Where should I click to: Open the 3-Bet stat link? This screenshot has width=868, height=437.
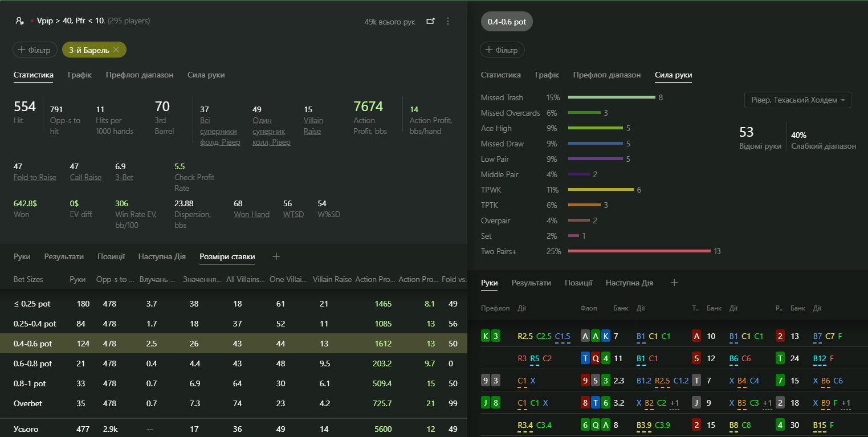[x=124, y=177]
